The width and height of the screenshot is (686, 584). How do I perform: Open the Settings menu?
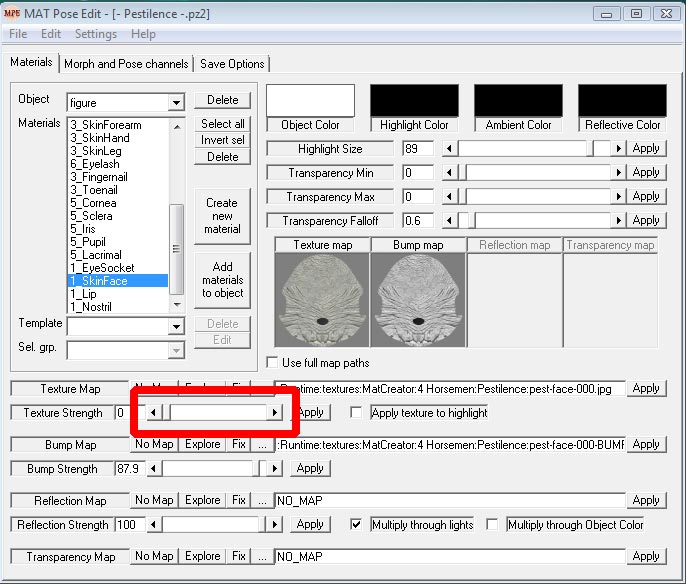(95, 34)
